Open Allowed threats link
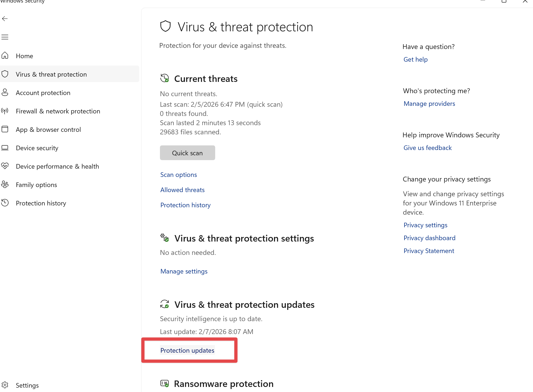The width and height of the screenshot is (533, 392). coord(182,190)
